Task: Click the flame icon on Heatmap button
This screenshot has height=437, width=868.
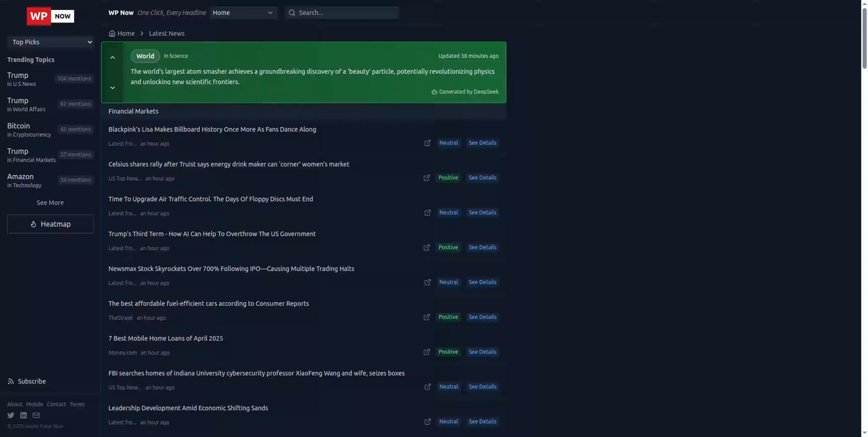Action: click(33, 224)
